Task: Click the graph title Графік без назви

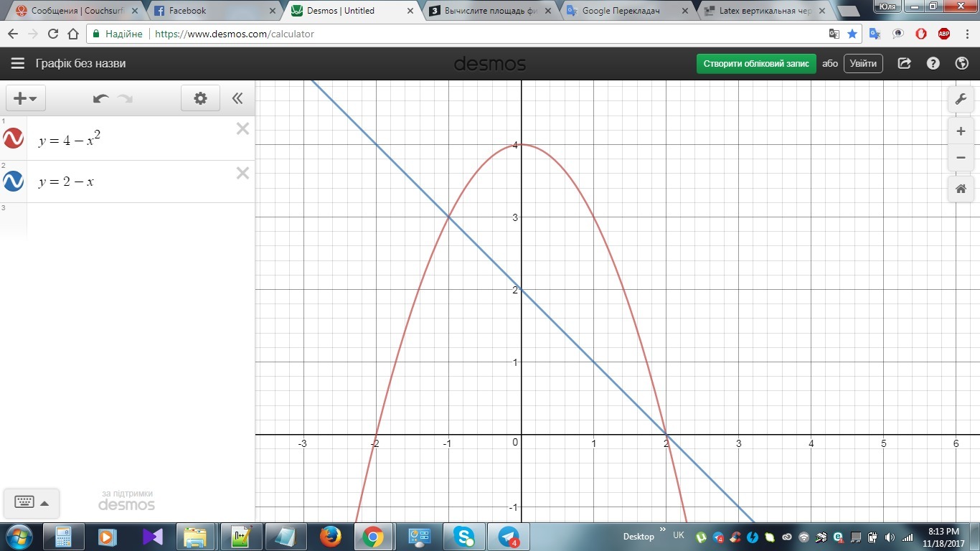Action: [80, 63]
